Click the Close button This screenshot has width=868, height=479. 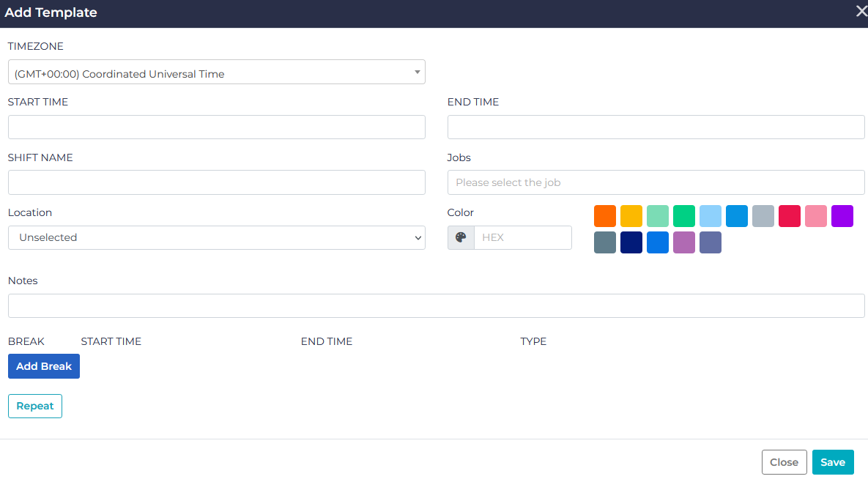pos(784,462)
